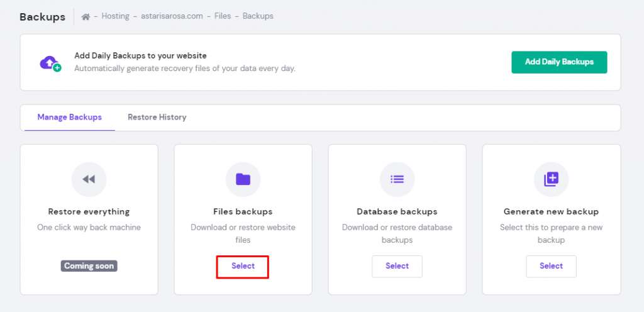644x312 pixels.
Task: Open astarisarosa.com in breadcrumb
Action: [x=172, y=16]
